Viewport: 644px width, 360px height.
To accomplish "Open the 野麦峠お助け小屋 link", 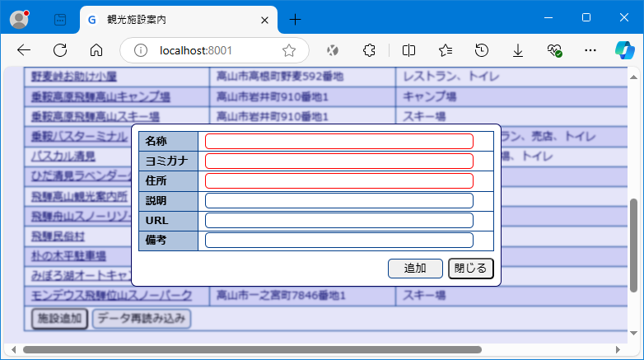I will tap(74, 77).
